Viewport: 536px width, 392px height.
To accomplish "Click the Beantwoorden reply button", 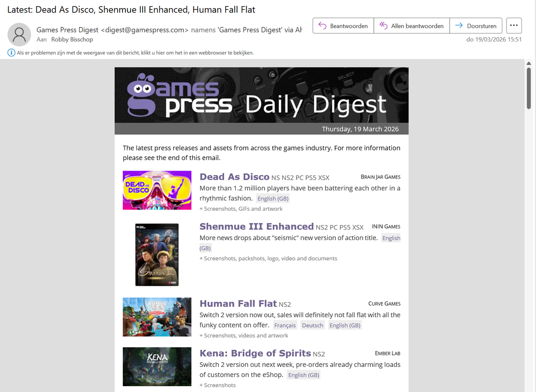I will 343,26.
